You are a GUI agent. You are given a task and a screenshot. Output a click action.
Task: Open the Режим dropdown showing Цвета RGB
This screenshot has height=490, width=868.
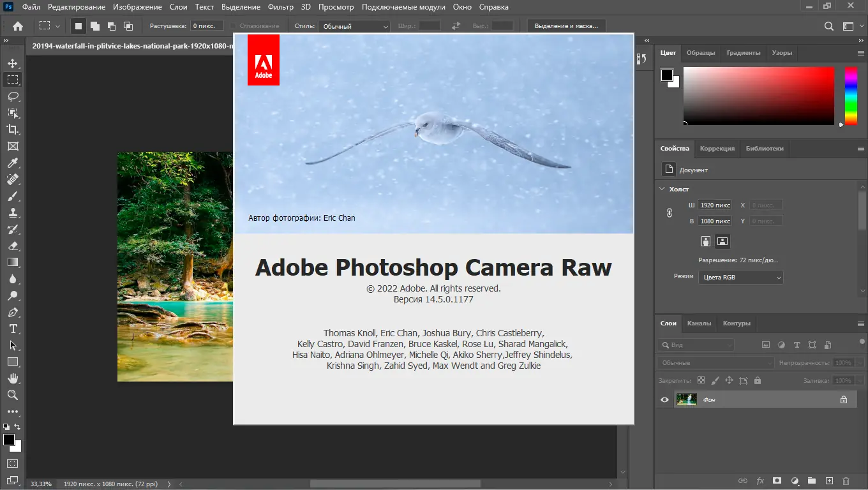[x=740, y=278]
